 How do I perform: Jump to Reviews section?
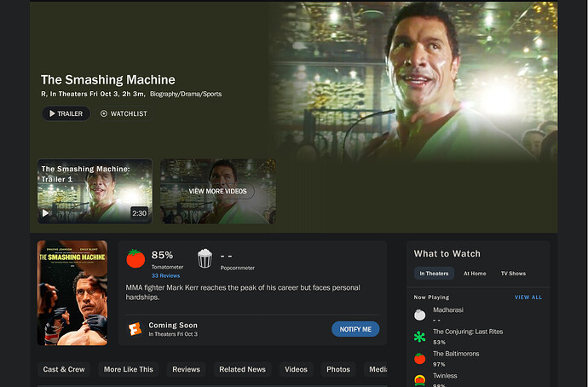(x=187, y=369)
